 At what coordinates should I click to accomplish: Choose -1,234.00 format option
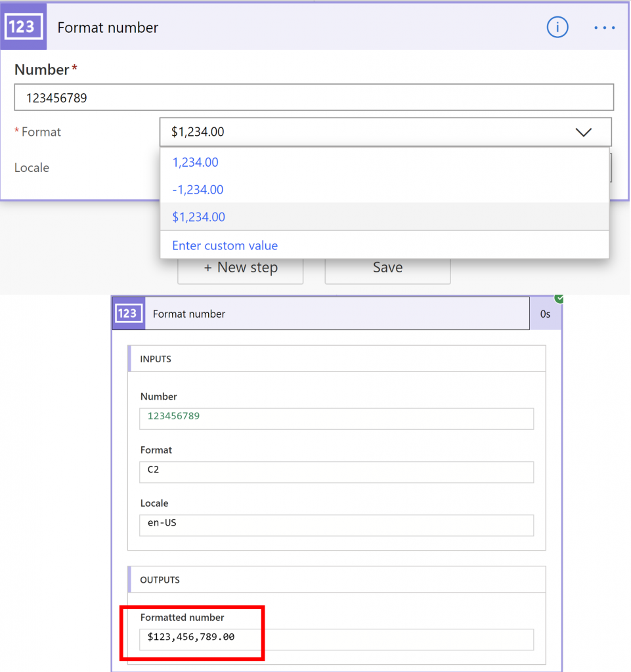coord(384,190)
